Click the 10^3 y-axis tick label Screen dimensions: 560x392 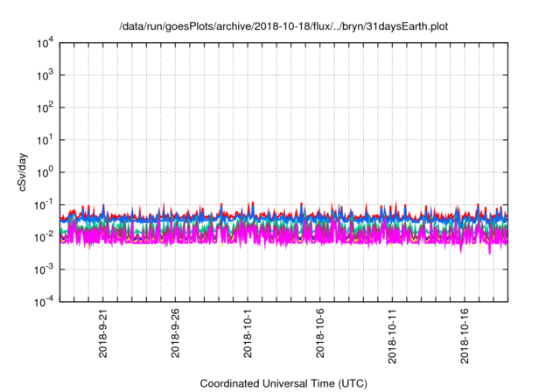click(45, 75)
